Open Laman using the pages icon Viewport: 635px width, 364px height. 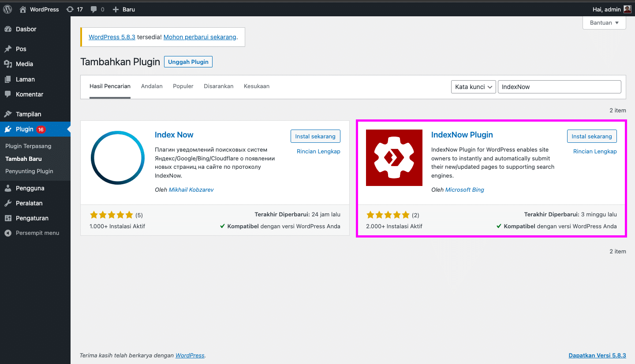pyautogui.click(x=8, y=79)
